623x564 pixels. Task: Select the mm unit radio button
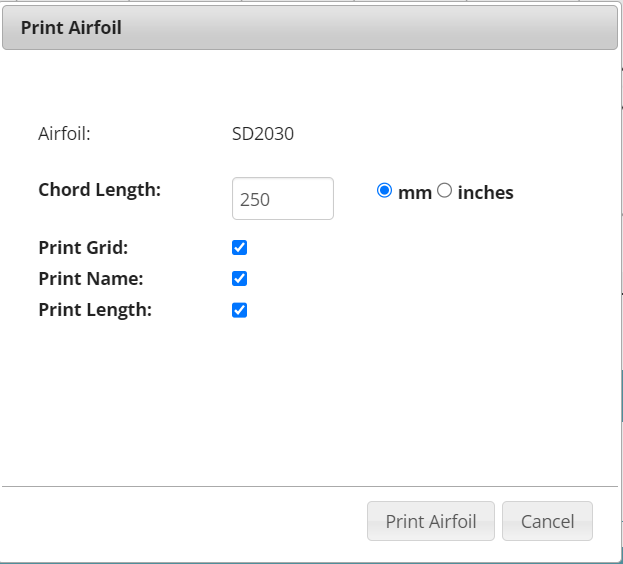[x=384, y=190]
